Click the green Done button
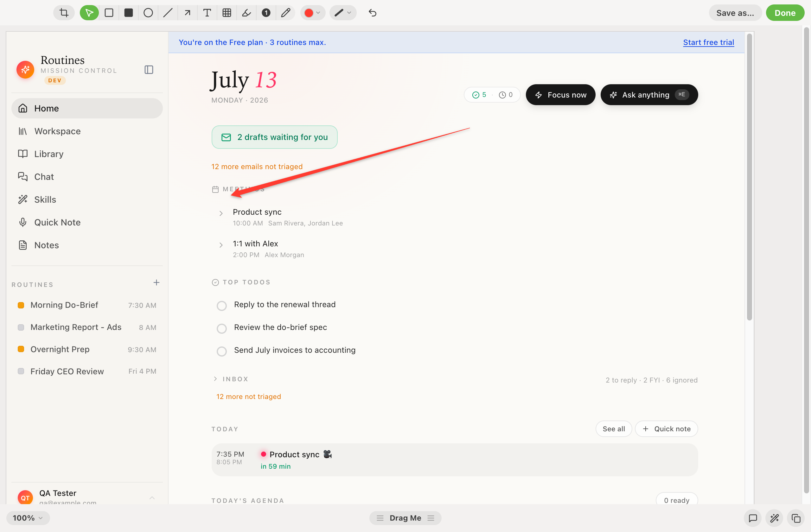 pyautogui.click(x=785, y=13)
